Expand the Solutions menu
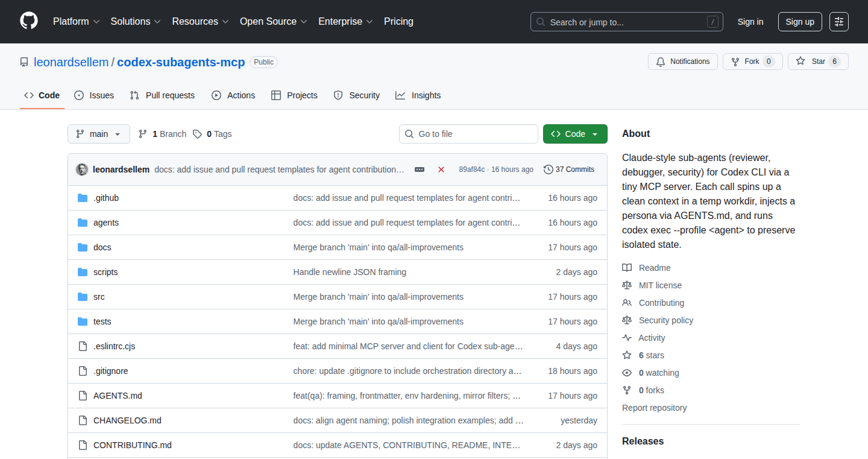The image size is (868, 459). [136, 21]
